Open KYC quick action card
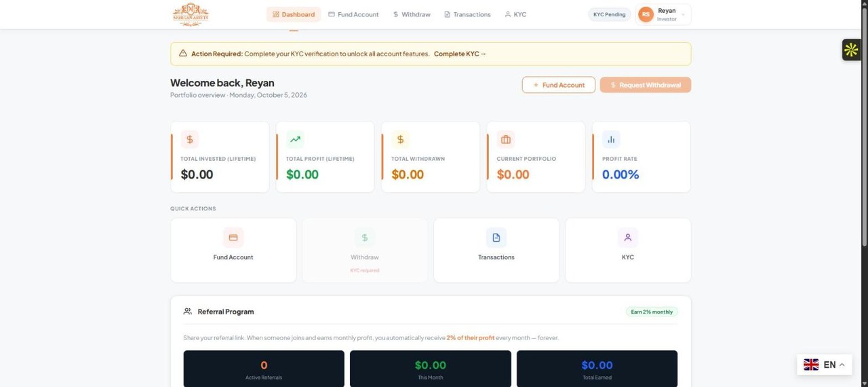This screenshot has width=868, height=387. (628, 250)
